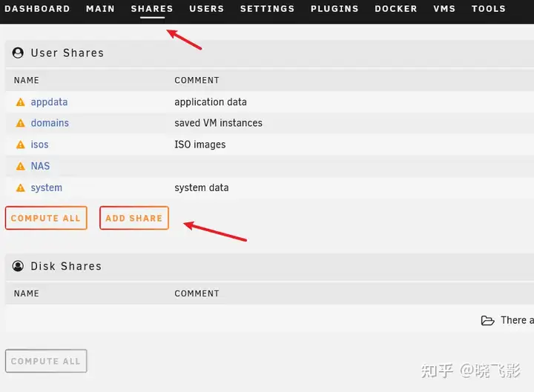Open the domains share
Viewport: 534px width, 392px height.
pos(50,123)
